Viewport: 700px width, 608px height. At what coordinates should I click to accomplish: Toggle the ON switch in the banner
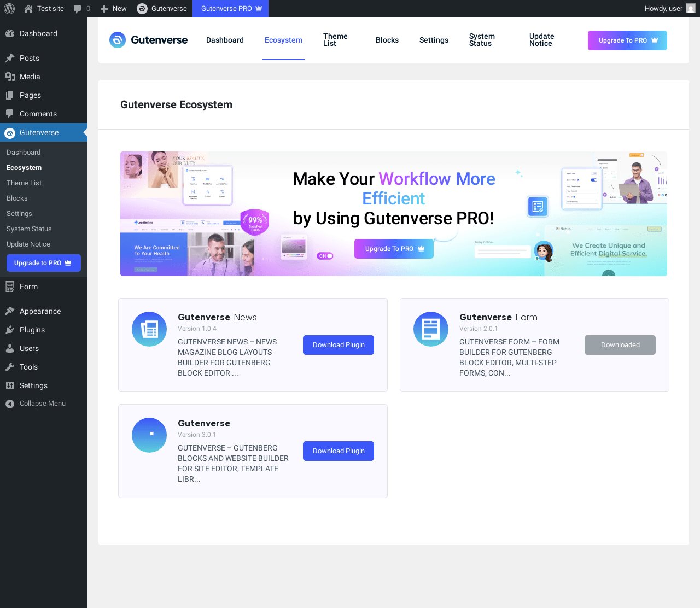[x=325, y=256]
